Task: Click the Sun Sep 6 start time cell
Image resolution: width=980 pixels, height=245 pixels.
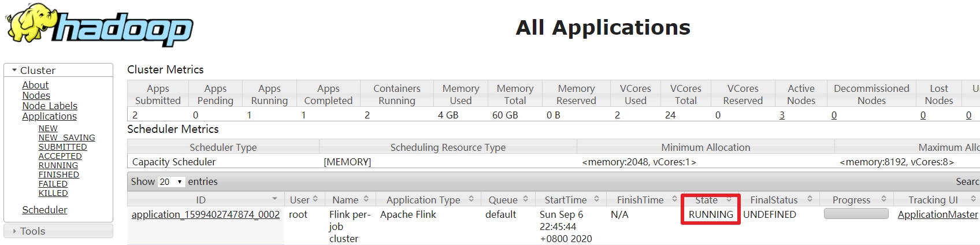Action: pos(566,227)
